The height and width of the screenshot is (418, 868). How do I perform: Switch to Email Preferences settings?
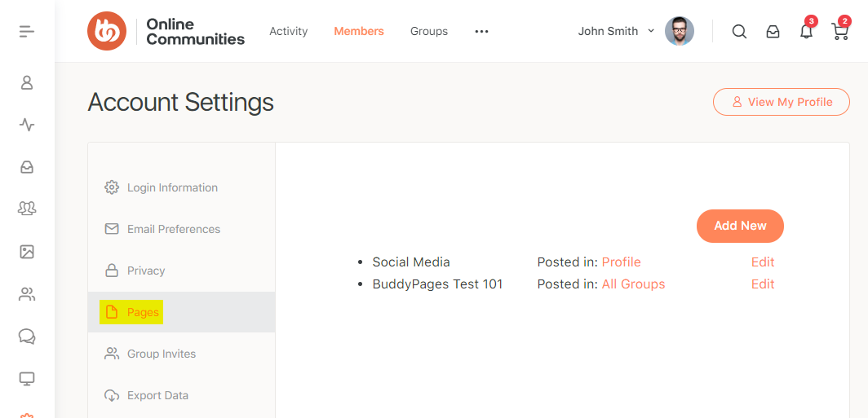click(173, 229)
